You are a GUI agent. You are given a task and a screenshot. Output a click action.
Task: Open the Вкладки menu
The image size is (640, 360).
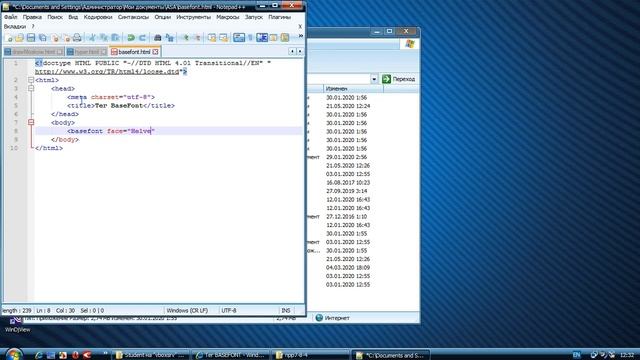[x=15, y=26]
